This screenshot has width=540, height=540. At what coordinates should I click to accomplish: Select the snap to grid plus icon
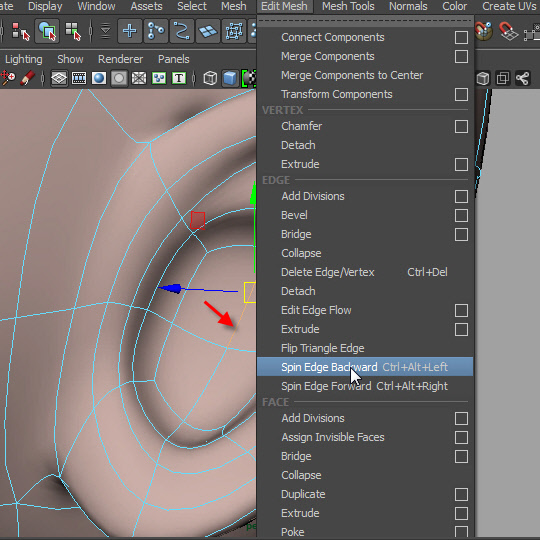pyautogui.click(x=129, y=31)
